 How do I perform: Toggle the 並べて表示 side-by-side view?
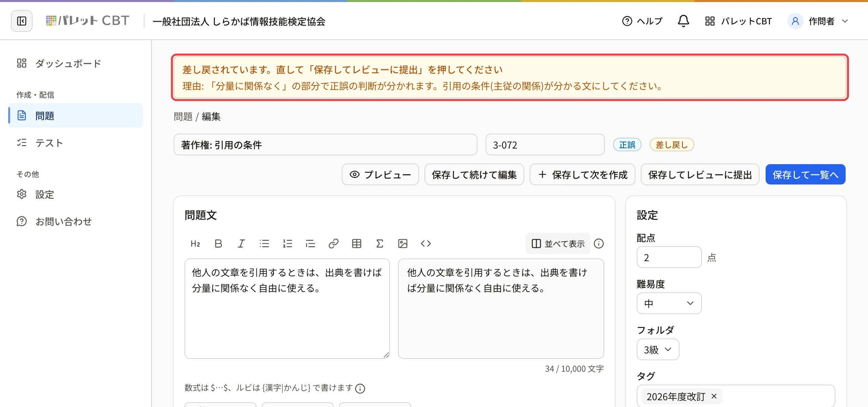558,244
